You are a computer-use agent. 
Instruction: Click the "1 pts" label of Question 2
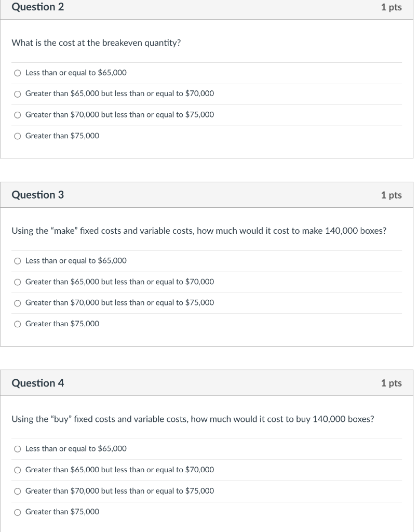[391, 7]
